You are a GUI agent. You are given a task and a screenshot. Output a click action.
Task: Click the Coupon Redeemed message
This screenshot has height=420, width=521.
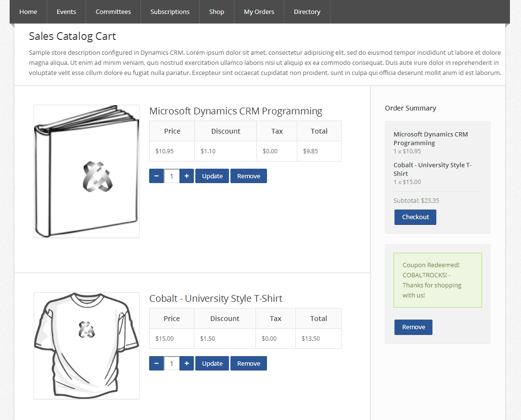tap(438, 280)
